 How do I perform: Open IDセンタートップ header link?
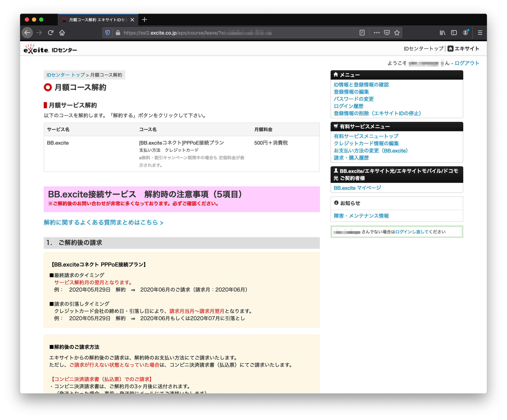click(x=423, y=49)
